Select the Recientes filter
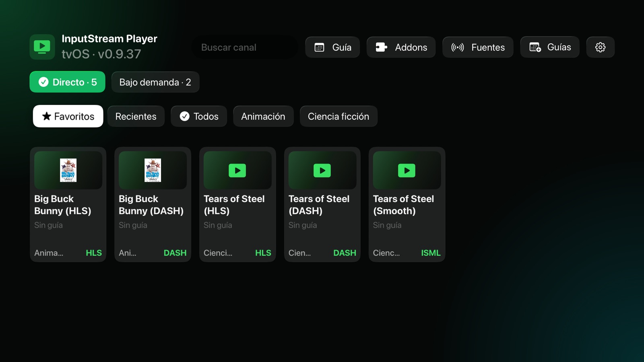This screenshot has width=644, height=362. pos(136,116)
